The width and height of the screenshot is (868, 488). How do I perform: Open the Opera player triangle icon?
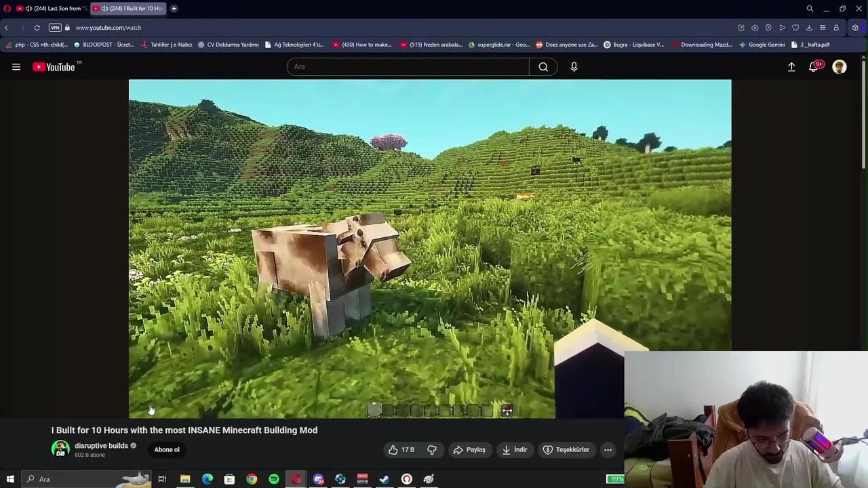(x=782, y=28)
